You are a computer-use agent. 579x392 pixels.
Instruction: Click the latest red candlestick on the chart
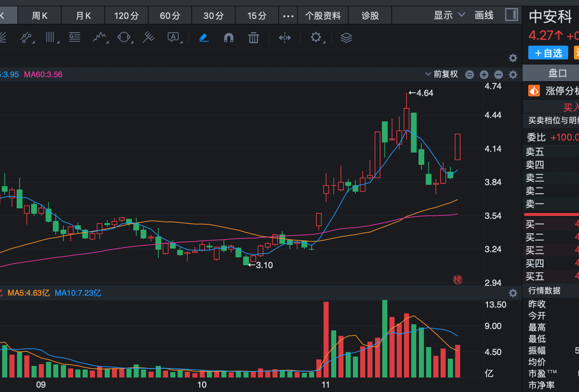[x=458, y=147]
